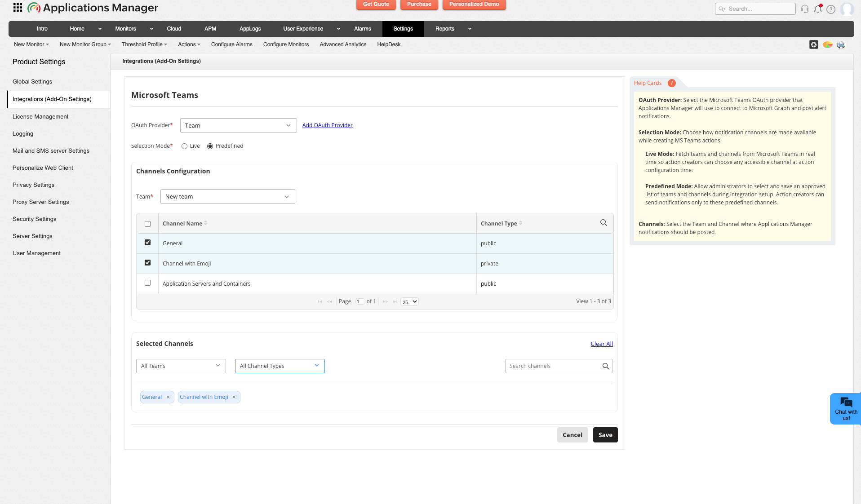This screenshot has width=861, height=504.
Task: Open the OAuth Provider dropdown
Action: pyautogui.click(x=238, y=125)
